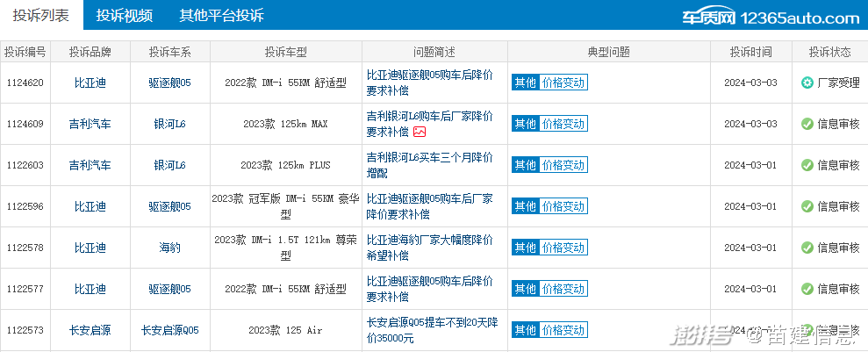This screenshot has height=352, width=868.
Task: Click 价格变动 tag in row 1122578
Action: pyautogui.click(x=563, y=248)
